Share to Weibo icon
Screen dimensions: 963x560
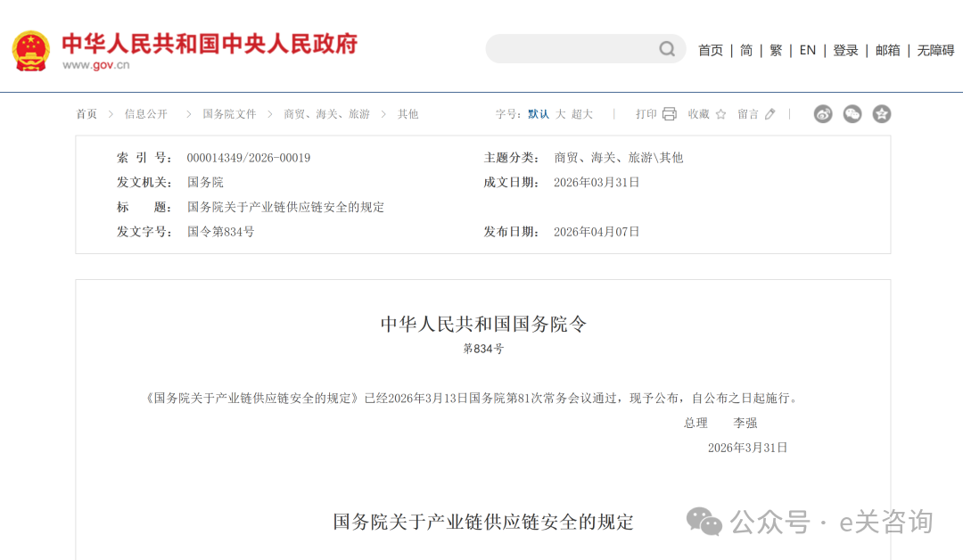[x=823, y=114]
